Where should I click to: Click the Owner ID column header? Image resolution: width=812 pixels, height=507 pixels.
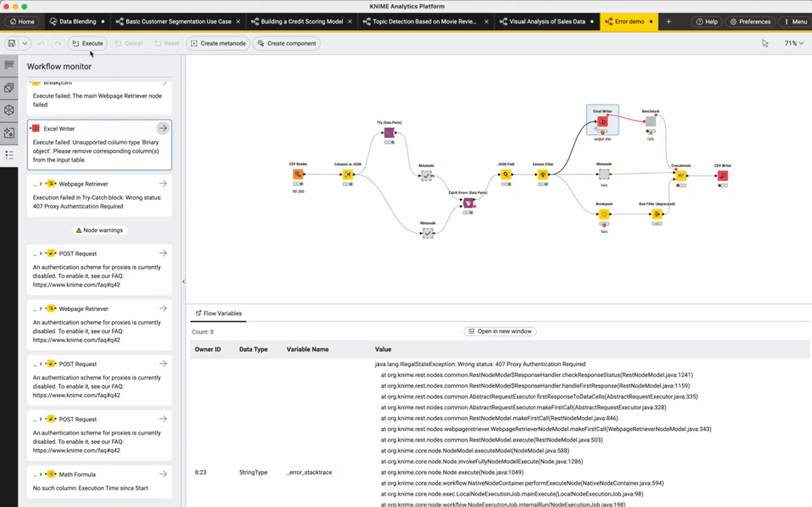[208, 349]
